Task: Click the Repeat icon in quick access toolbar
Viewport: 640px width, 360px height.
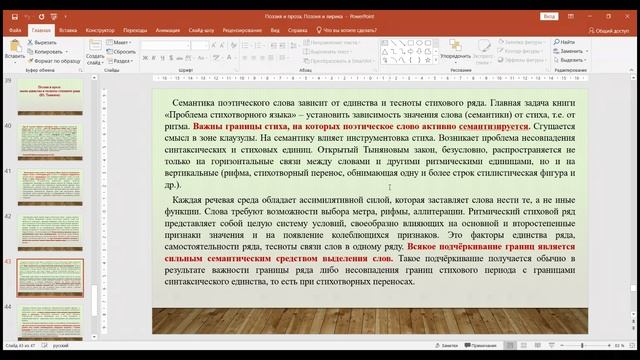Action: click(41, 17)
